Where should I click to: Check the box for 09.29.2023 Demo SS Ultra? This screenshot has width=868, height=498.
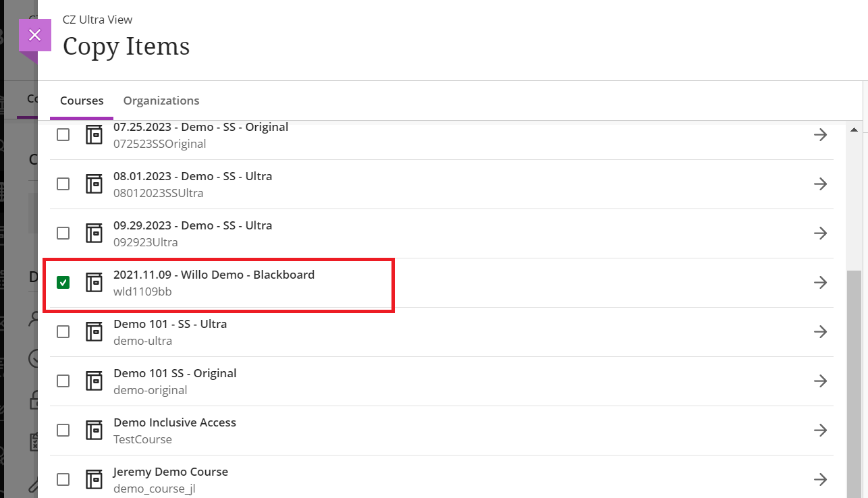tap(63, 233)
